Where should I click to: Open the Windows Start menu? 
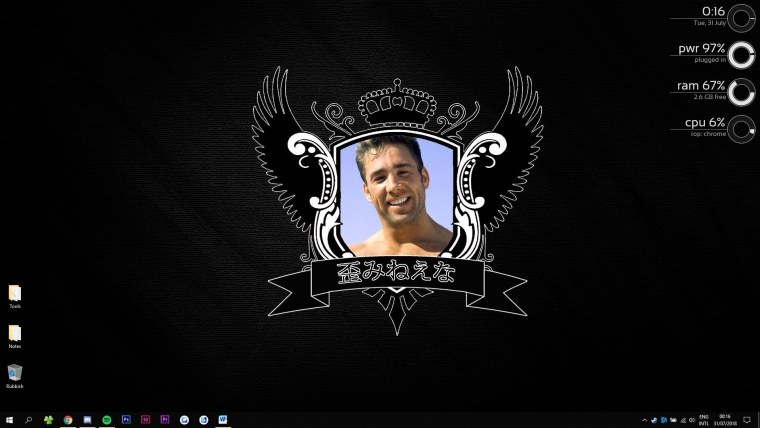pos(9,420)
